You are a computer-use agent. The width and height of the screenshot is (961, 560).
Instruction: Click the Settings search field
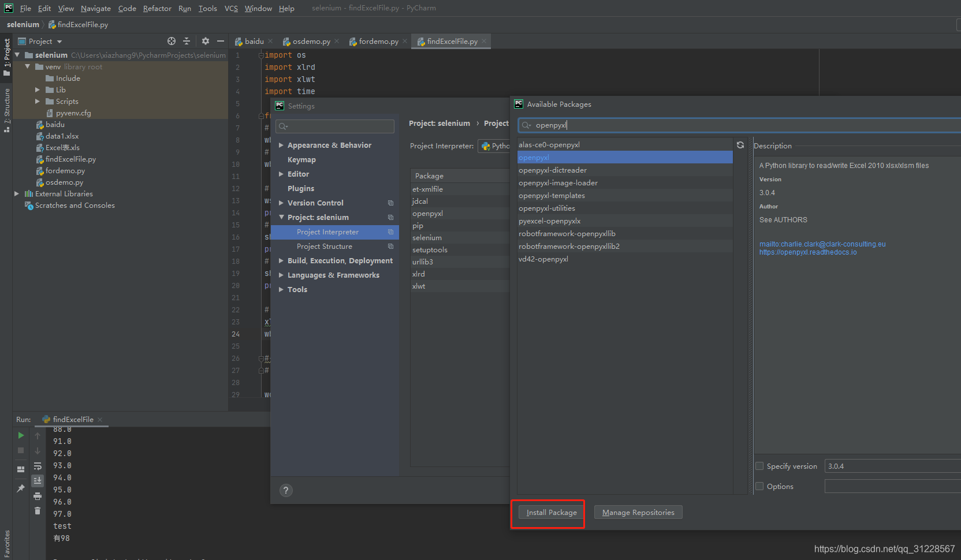[336, 126]
